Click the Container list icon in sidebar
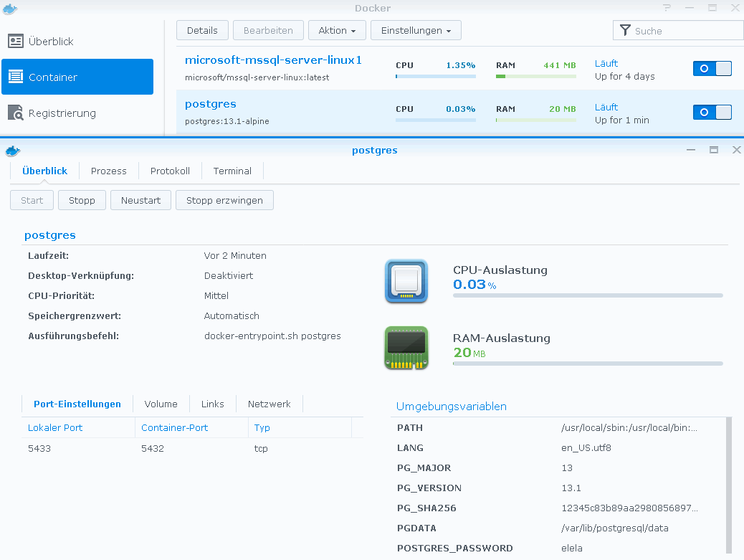 pos(16,77)
